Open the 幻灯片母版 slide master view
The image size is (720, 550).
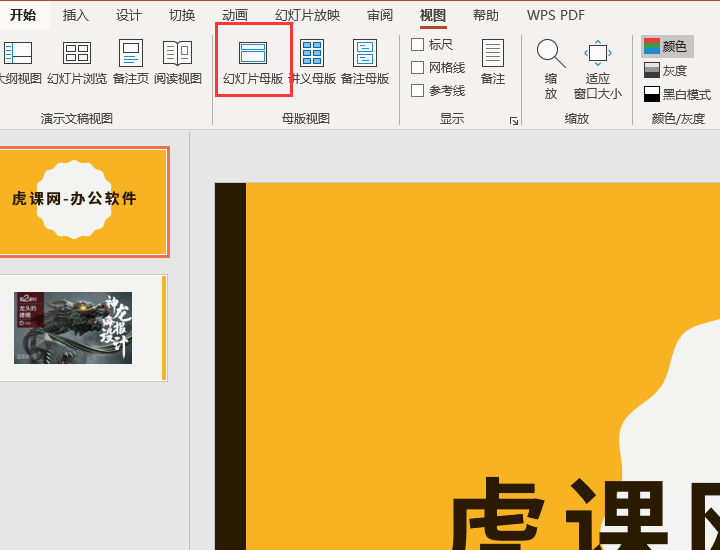point(253,61)
